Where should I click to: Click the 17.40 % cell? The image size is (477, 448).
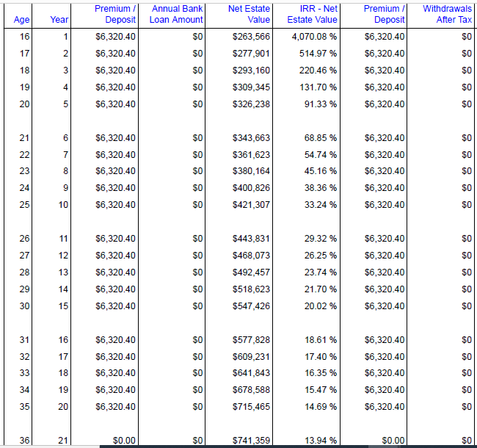click(321, 357)
